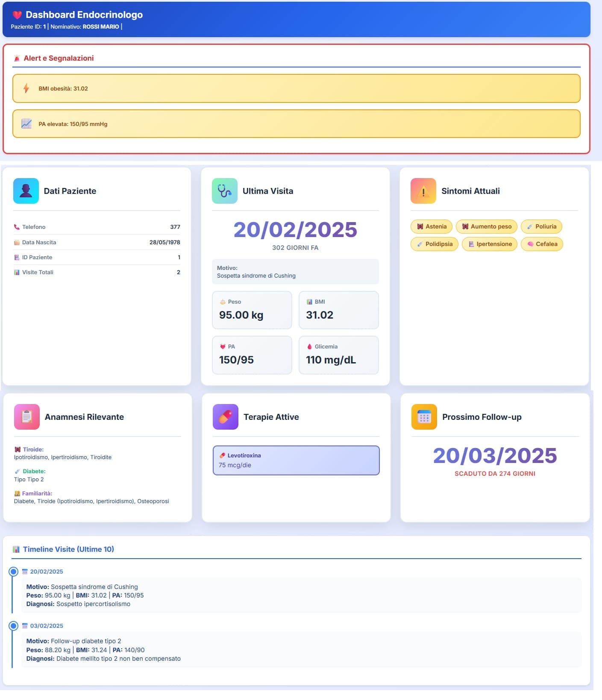This screenshot has width=602, height=700.
Task: Select the Ipertensione symptom tag
Action: pyautogui.click(x=490, y=244)
